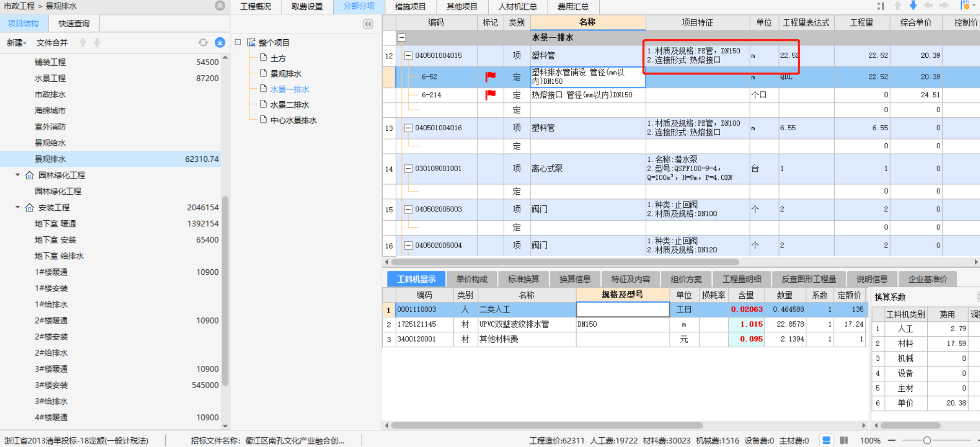The width and height of the screenshot is (980, 447).
Task: Click the main table horizontal scrollbar
Action: click(x=565, y=262)
